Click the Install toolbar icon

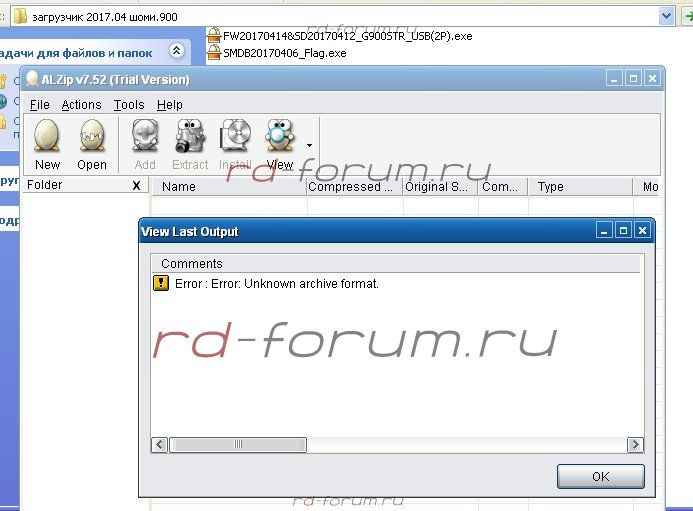click(x=235, y=135)
